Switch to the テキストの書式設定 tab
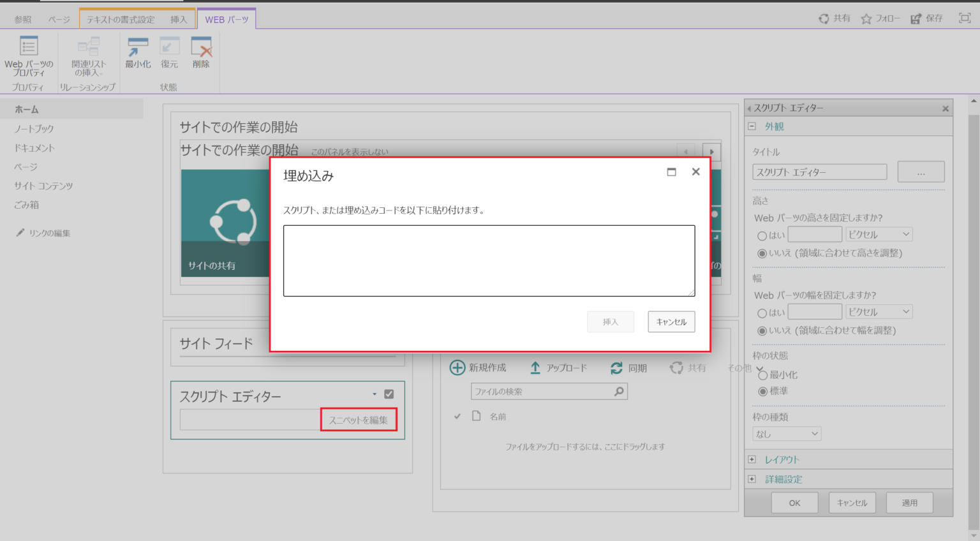 121,20
